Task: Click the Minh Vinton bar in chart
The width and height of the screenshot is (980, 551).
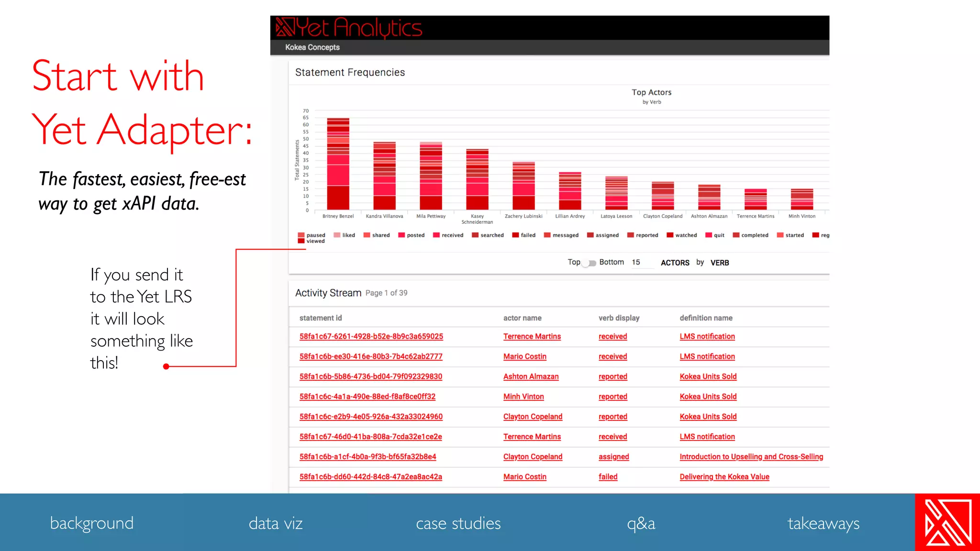Action: coord(802,199)
